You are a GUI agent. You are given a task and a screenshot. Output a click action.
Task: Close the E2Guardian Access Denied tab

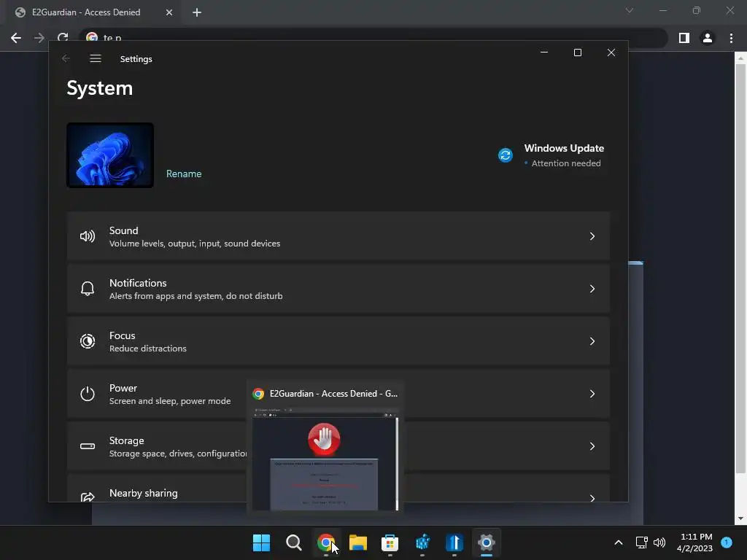[x=169, y=12]
